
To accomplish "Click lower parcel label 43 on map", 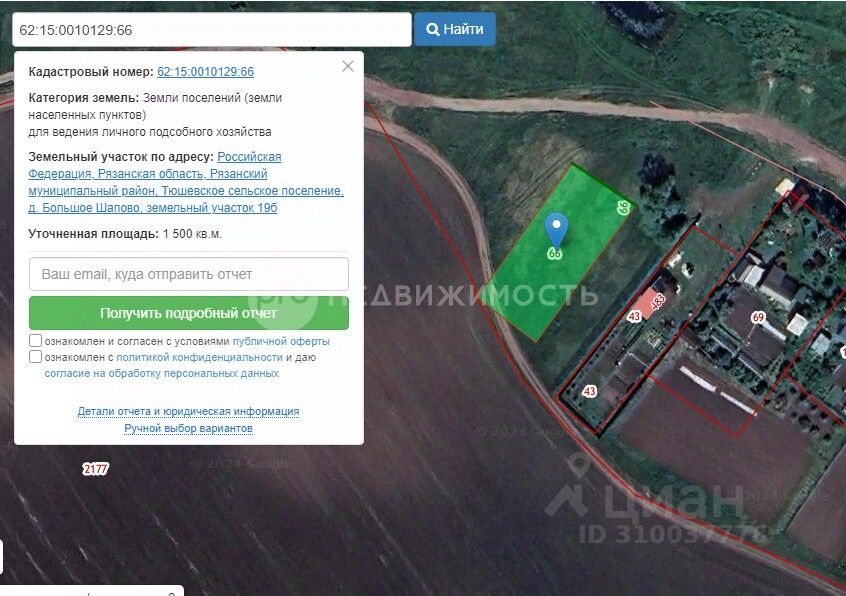I will point(589,391).
